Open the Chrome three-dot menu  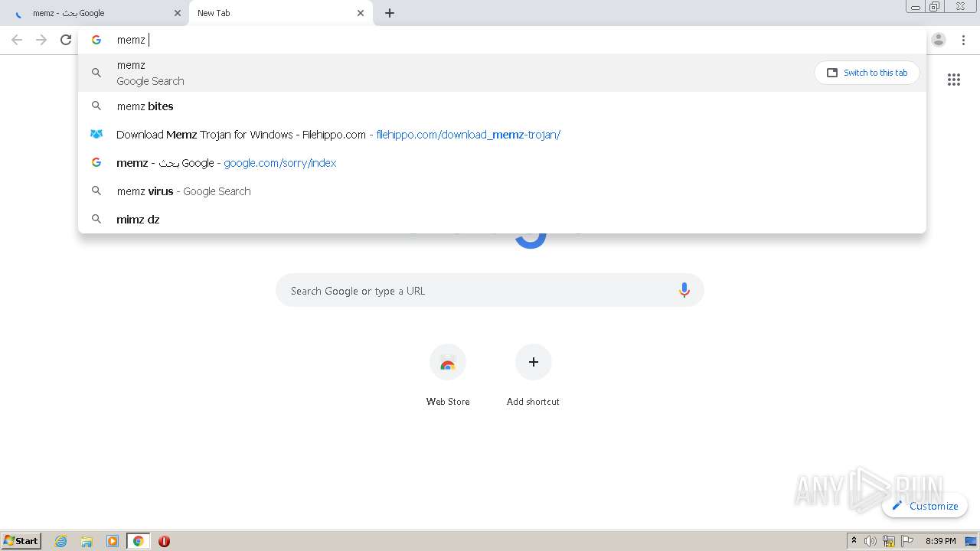(x=963, y=40)
